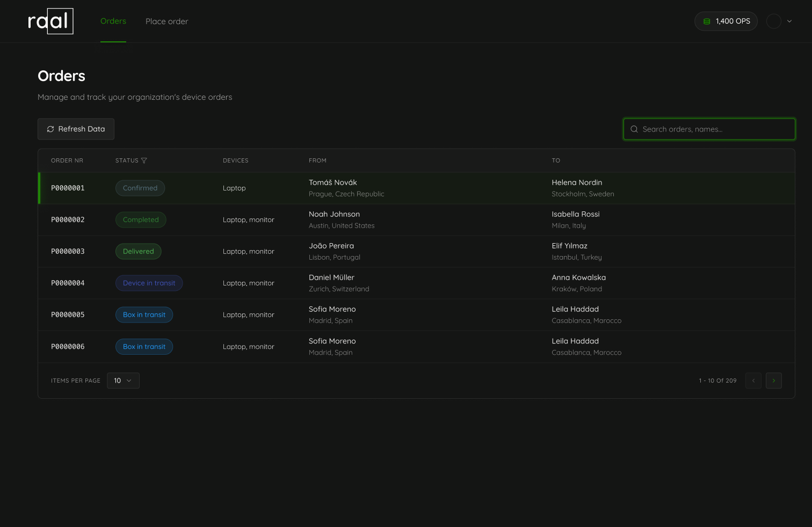Click the Box in transit badge on P0000005

click(x=144, y=314)
